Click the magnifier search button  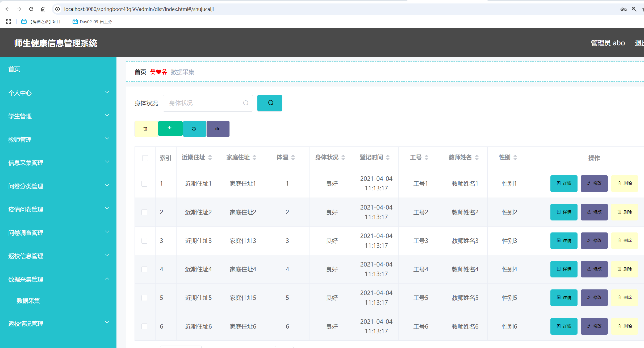coord(270,103)
